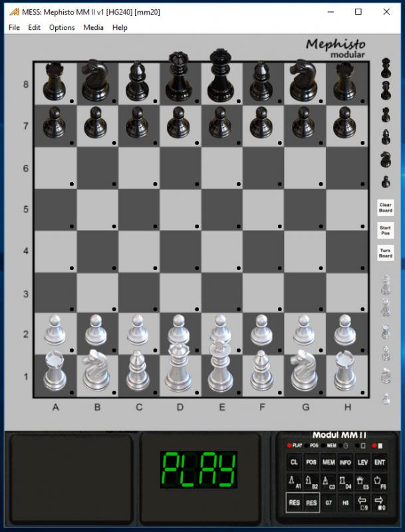405x532 pixels.
Task: Select the white rook on A1
Action: [x=55, y=371]
